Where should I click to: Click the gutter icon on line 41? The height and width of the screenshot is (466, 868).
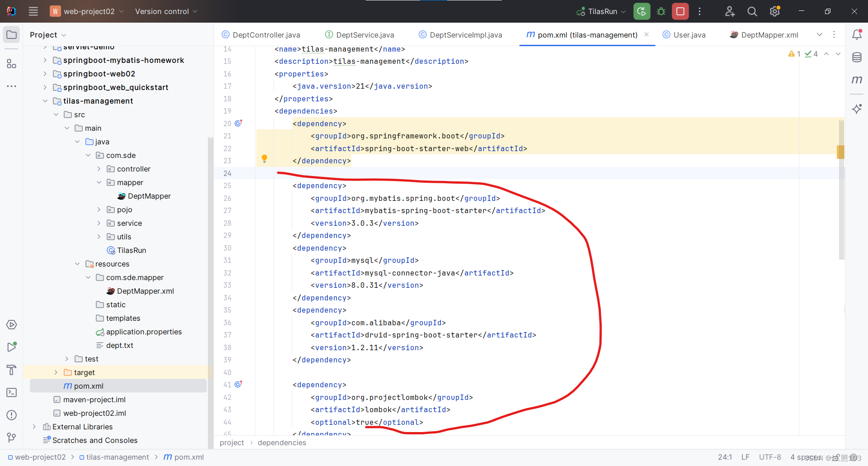pos(239,384)
